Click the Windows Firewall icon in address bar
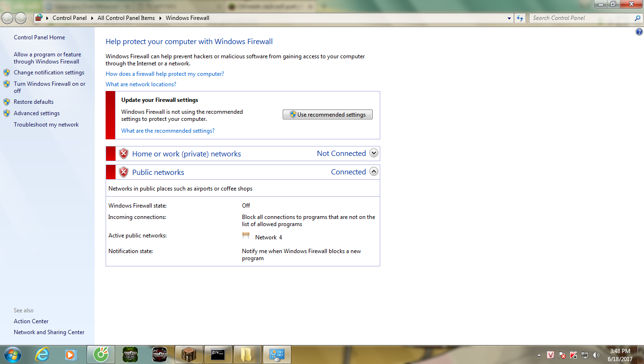Image resolution: width=644 pixels, height=364 pixels. click(39, 18)
